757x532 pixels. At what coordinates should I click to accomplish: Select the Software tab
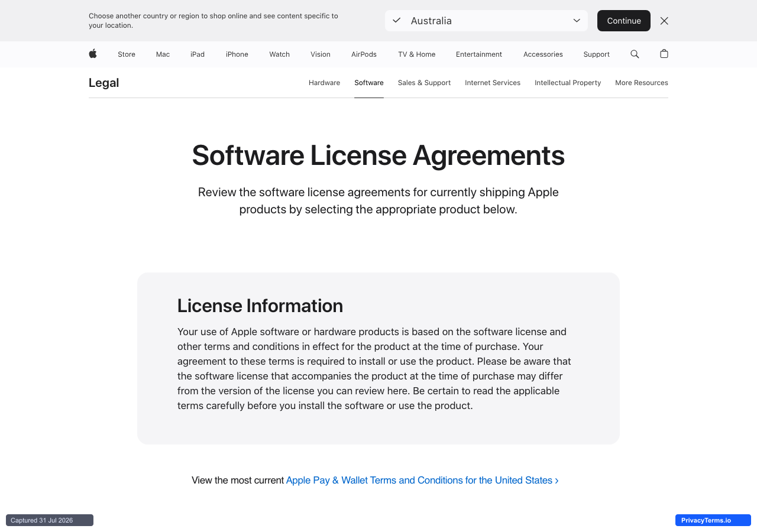coord(369,83)
